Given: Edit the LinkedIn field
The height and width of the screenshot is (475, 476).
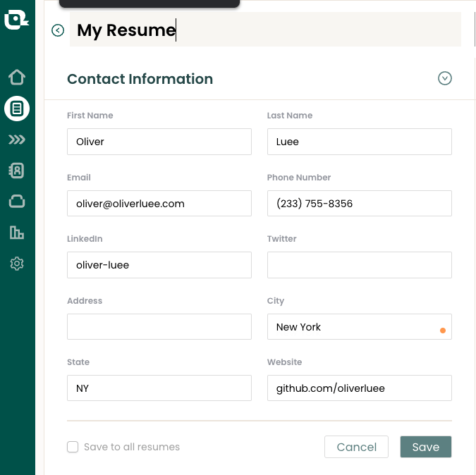Looking at the screenshot, I should [159, 265].
